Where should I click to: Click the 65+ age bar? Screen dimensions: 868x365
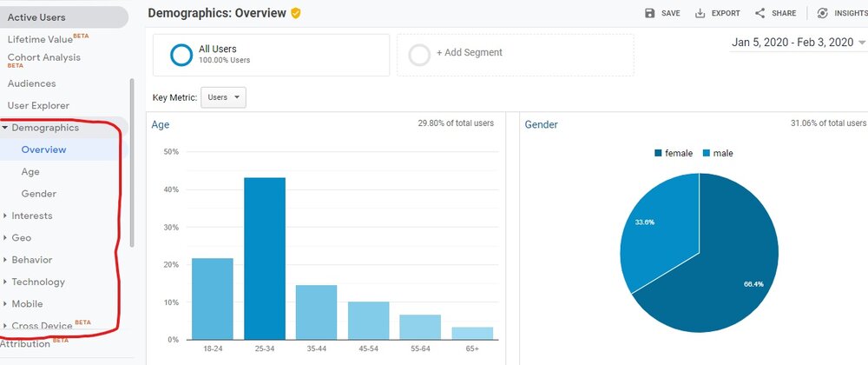[472, 334]
